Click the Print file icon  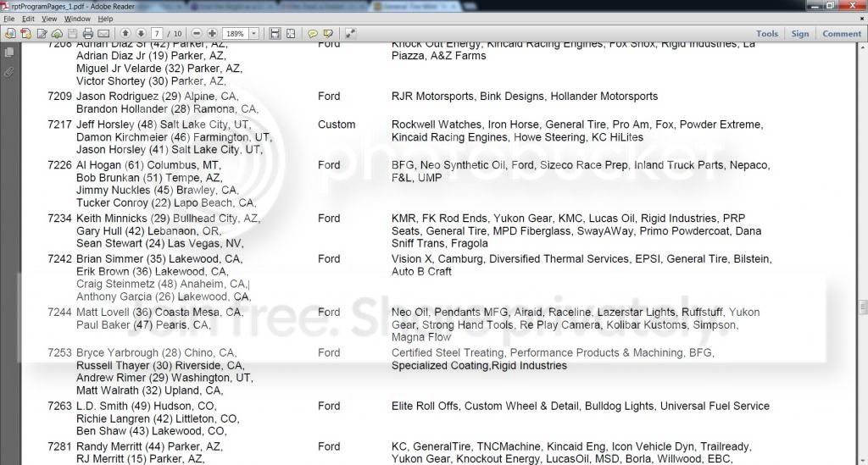click(x=87, y=34)
